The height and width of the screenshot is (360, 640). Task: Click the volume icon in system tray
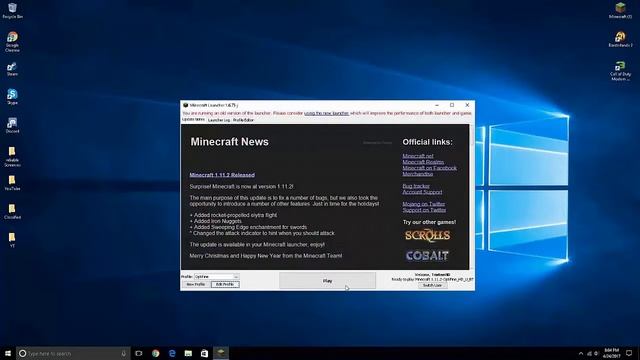596,353
